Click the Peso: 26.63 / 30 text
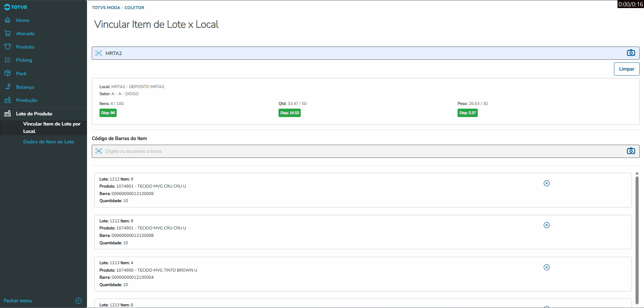Screen dimensions: 644x308 tap(473, 104)
